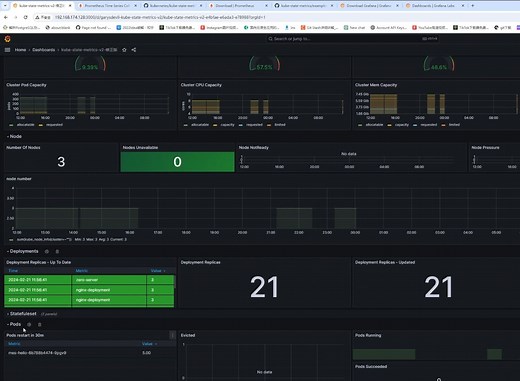
Task: Click the Deployment table vertical scrollbar
Action: click(x=175, y=282)
